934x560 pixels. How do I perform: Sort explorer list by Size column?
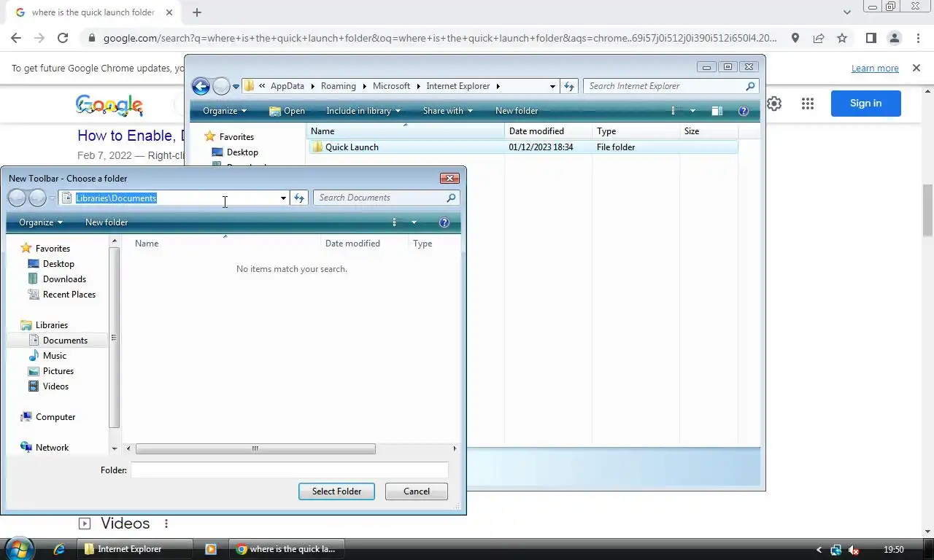tap(709, 131)
